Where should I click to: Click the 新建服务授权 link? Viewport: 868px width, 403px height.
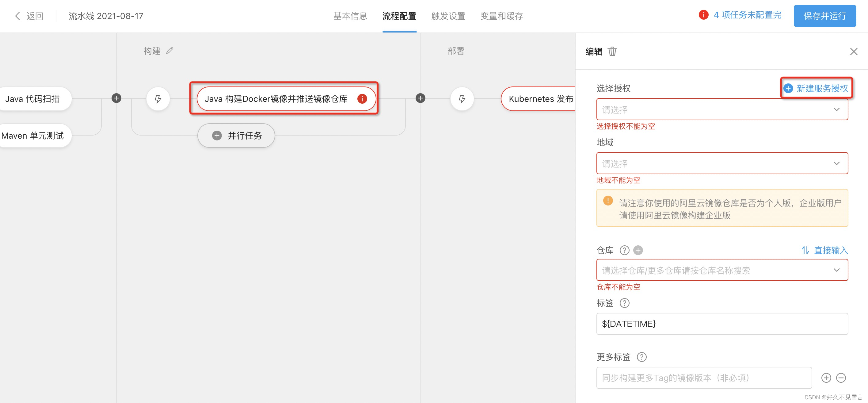[816, 88]
